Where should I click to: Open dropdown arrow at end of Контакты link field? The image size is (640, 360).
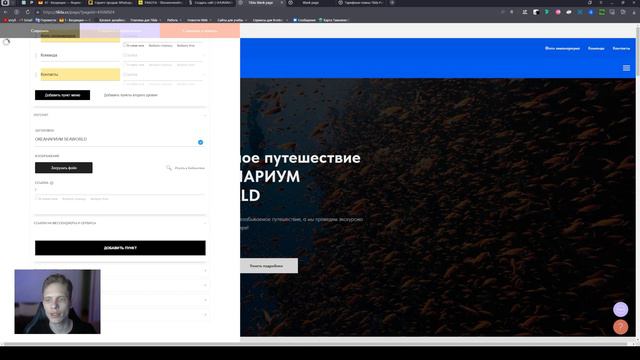pyautogui.click(x=204, y=75)
